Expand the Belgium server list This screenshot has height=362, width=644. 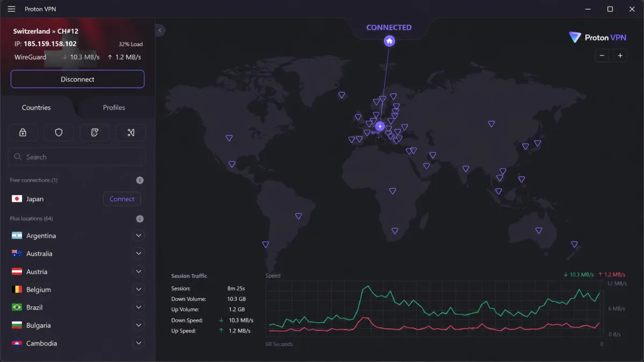[x=138, y=290]
